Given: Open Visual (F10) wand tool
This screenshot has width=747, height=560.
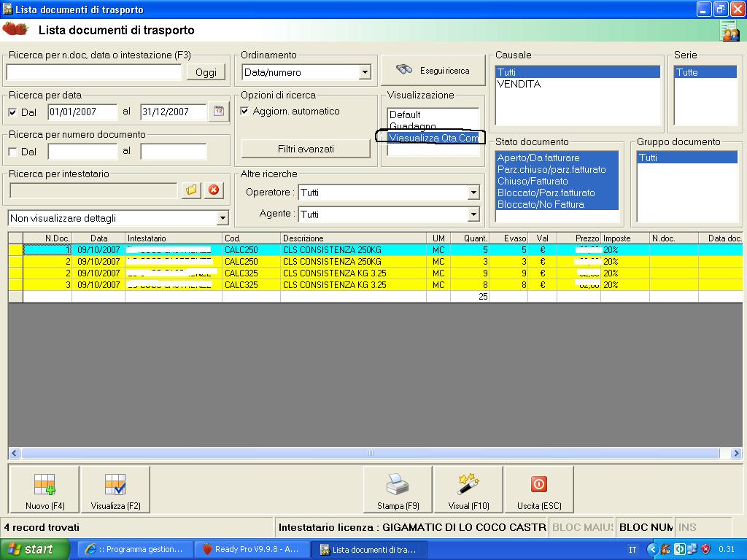Looking at the screenshot, I should click(x=468, y=489).
